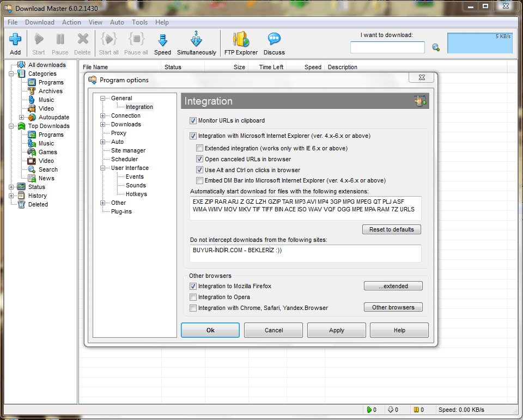The height and width of the screenshot is (420, 523).
Task: Toggle Monitor URLs in clipboard
Action: point(193,120)
